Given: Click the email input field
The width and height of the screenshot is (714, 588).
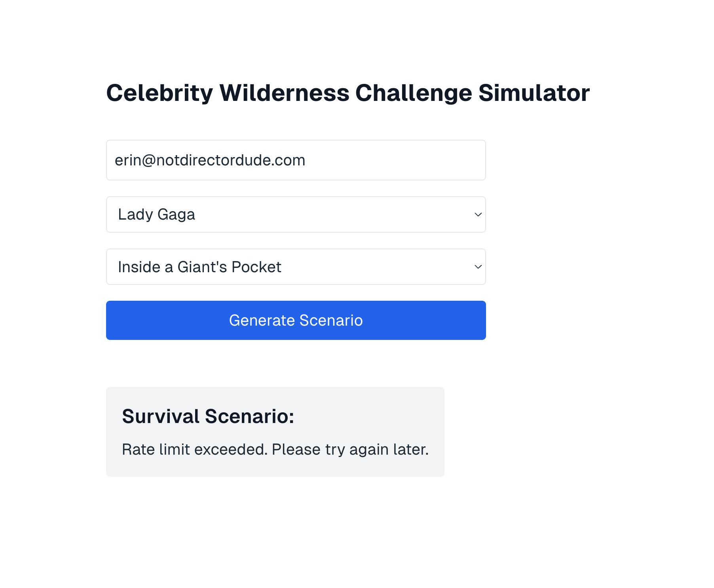Looking at the screenshot, I should pos(296,160).
